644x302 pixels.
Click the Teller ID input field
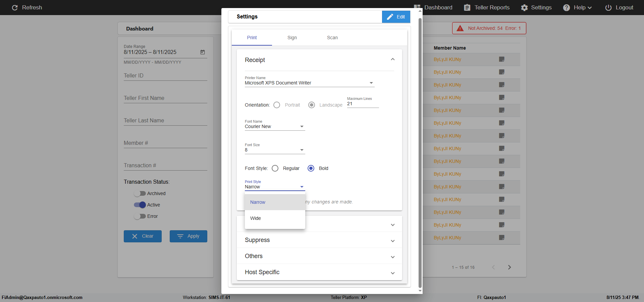coord(165,76)
